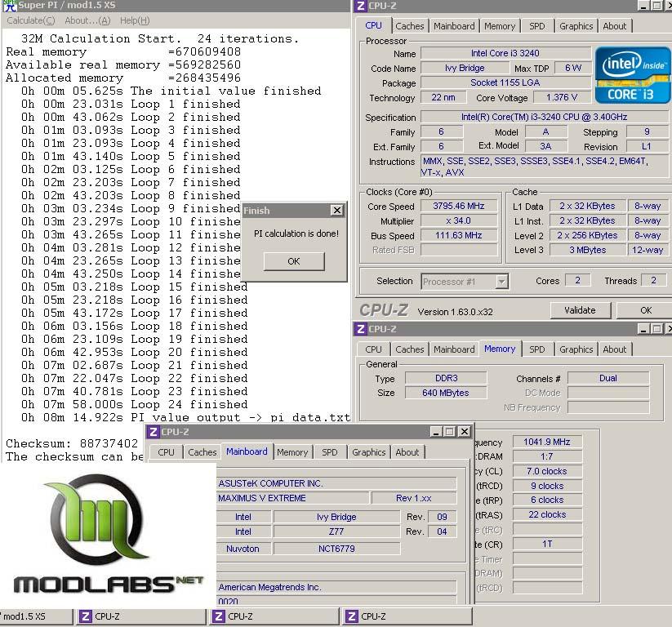
Task: Select Caches tab in Memory CPU-Z window
Action: pos(410,349)
